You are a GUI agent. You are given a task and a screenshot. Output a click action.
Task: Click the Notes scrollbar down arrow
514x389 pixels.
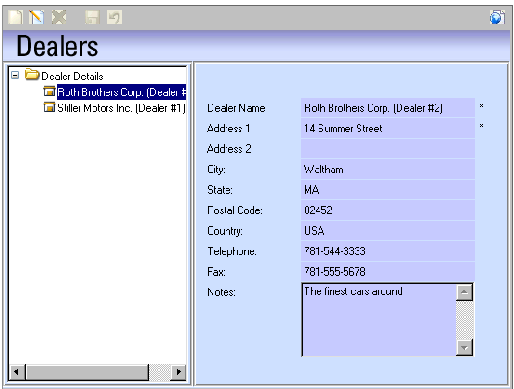pyautogui.click(x=464, y=348)
